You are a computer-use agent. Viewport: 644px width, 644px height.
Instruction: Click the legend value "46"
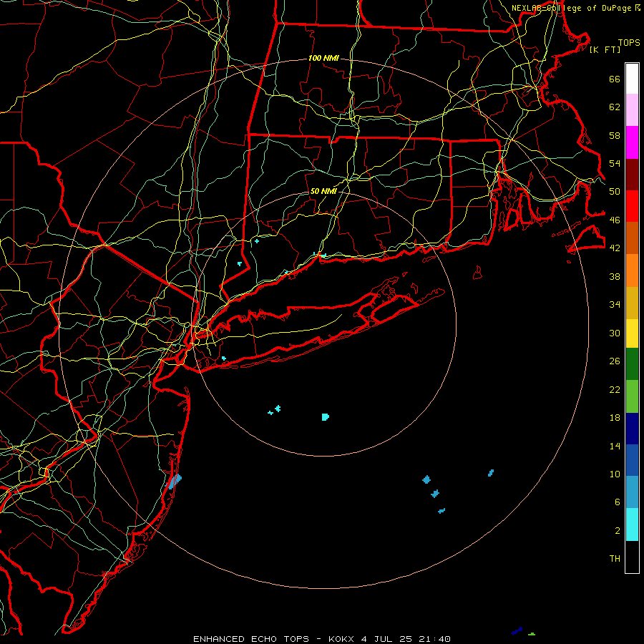[x=615, y=220]
